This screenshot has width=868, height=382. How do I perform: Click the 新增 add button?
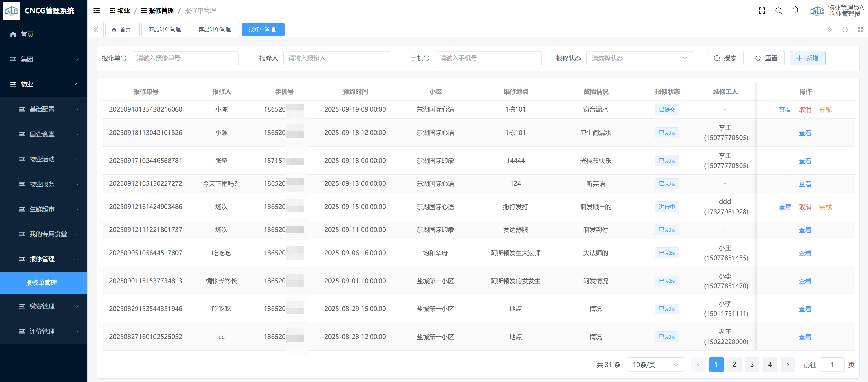(807, 58)
